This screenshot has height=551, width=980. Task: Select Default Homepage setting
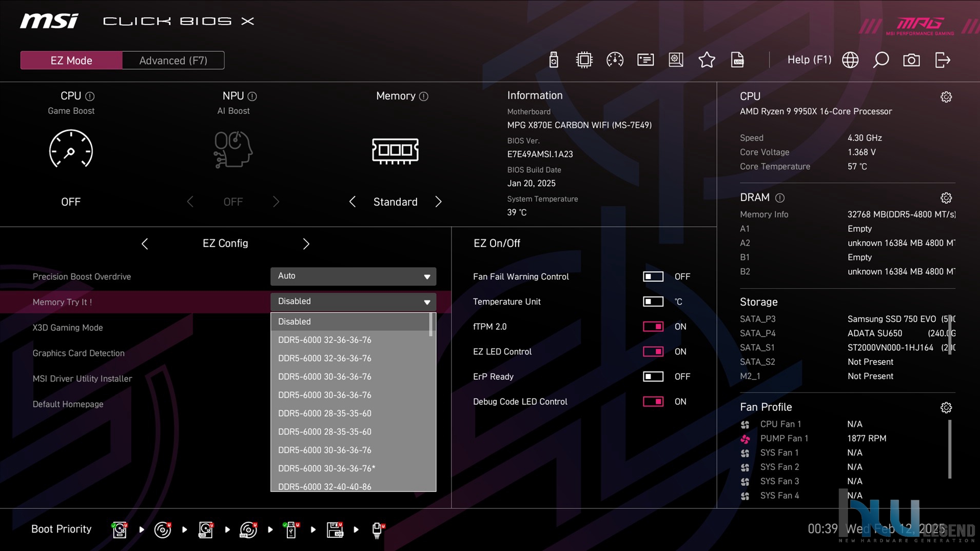point(68,404)
